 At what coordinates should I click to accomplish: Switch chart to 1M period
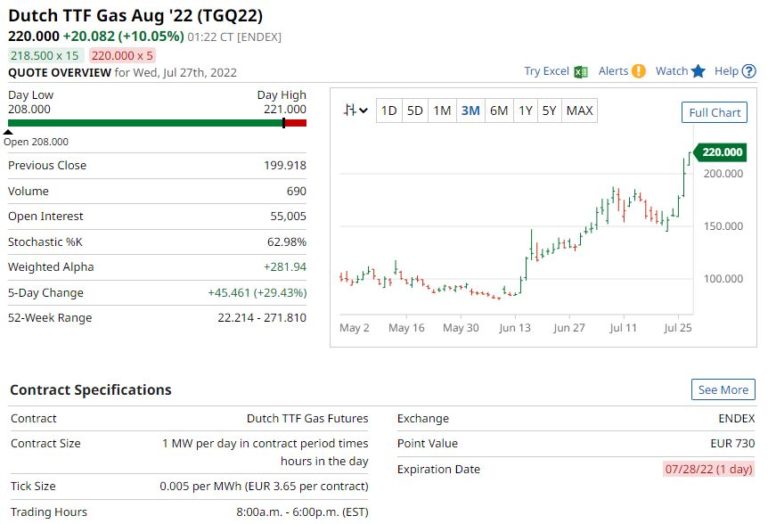[x=442, y=111]
